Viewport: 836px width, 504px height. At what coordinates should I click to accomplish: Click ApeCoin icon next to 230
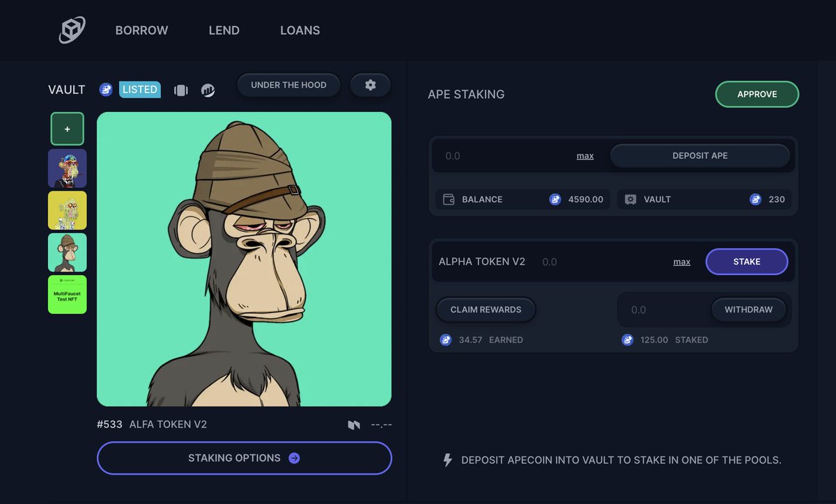point(756,199)
